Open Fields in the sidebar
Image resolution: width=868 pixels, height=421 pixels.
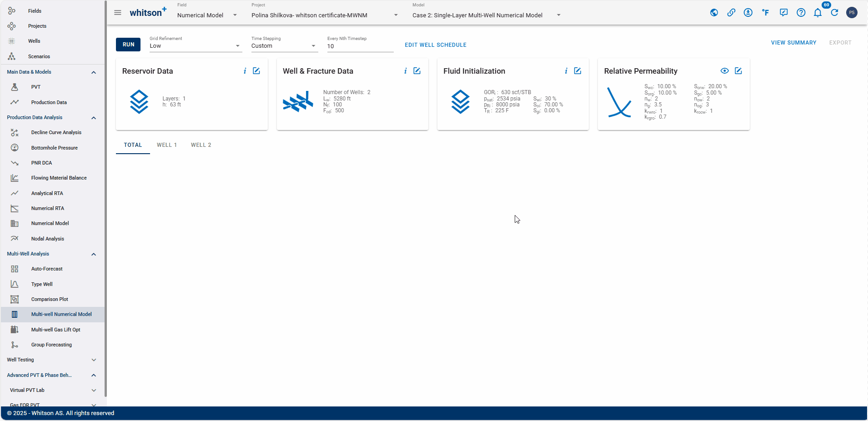coord(52,11)
